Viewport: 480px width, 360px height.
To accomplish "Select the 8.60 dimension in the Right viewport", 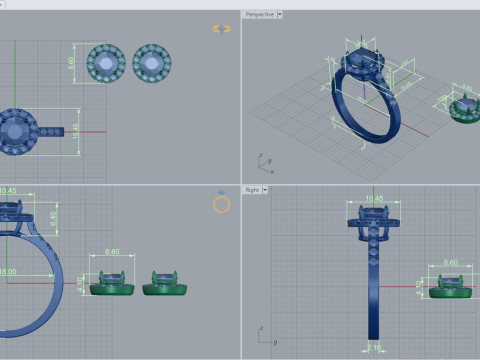I will 451,262.
